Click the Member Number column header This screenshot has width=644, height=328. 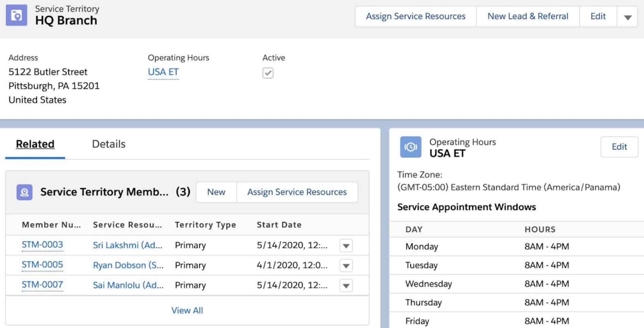51,225
